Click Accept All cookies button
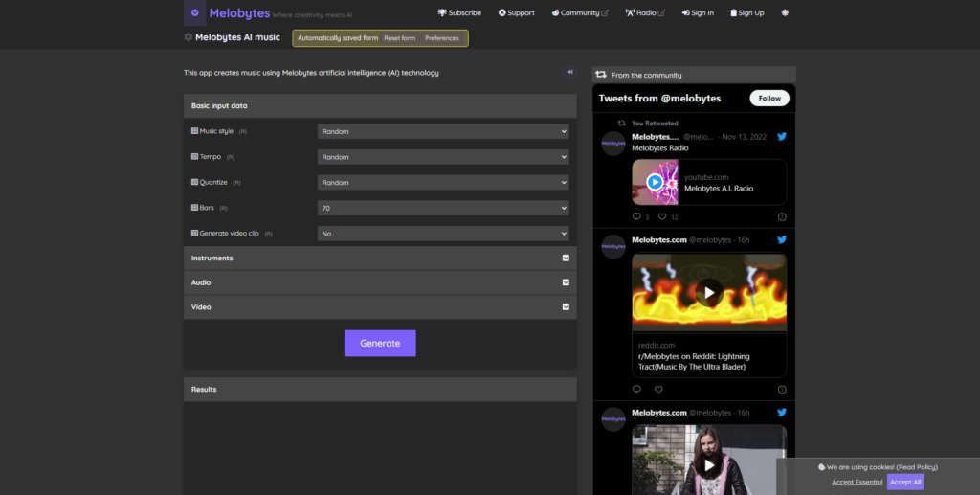Screen dimensions: 980x495 tap(905, 482)
